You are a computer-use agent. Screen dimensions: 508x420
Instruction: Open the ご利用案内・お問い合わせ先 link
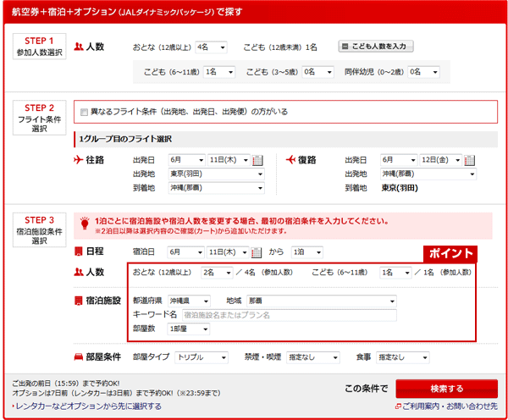(450, 407)
